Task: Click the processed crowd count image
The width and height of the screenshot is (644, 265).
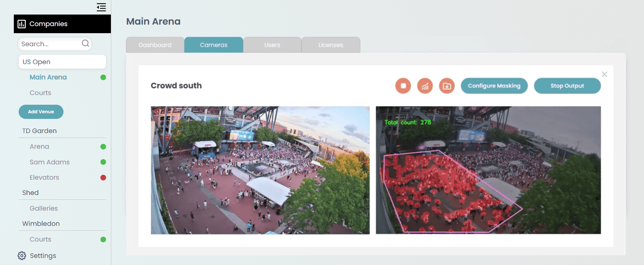Action: click(488, 170)
